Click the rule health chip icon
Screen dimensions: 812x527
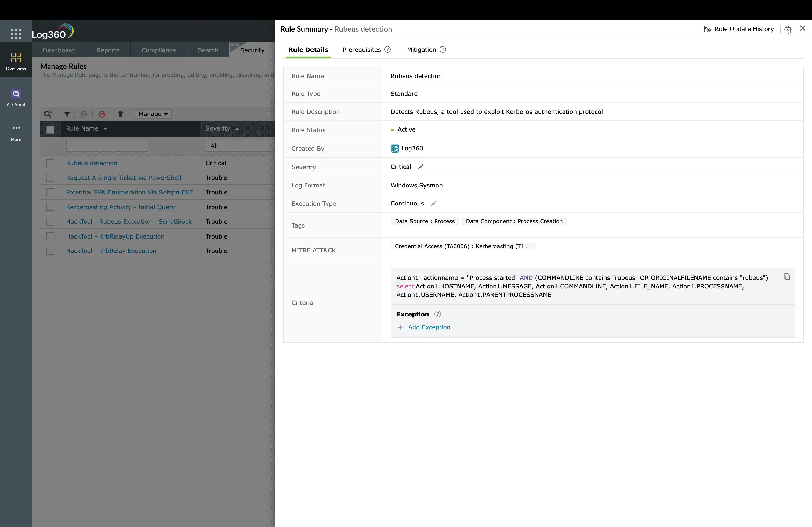point(788,30)
